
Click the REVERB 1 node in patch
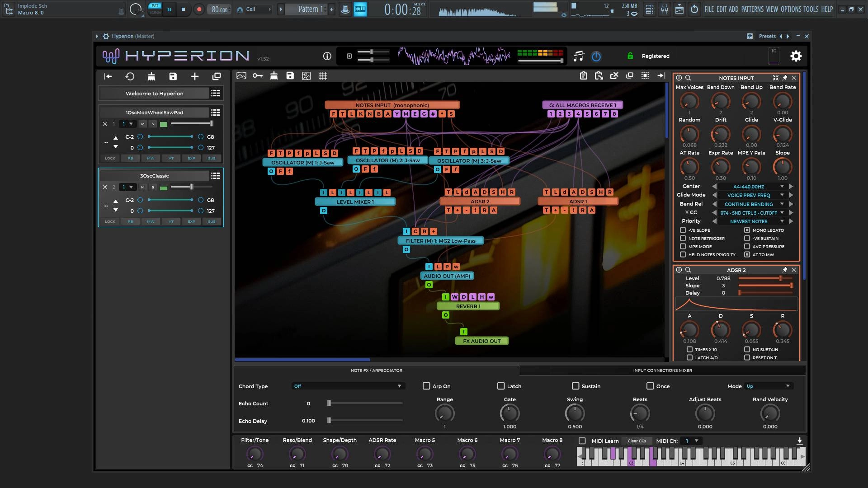click(468, 306)
